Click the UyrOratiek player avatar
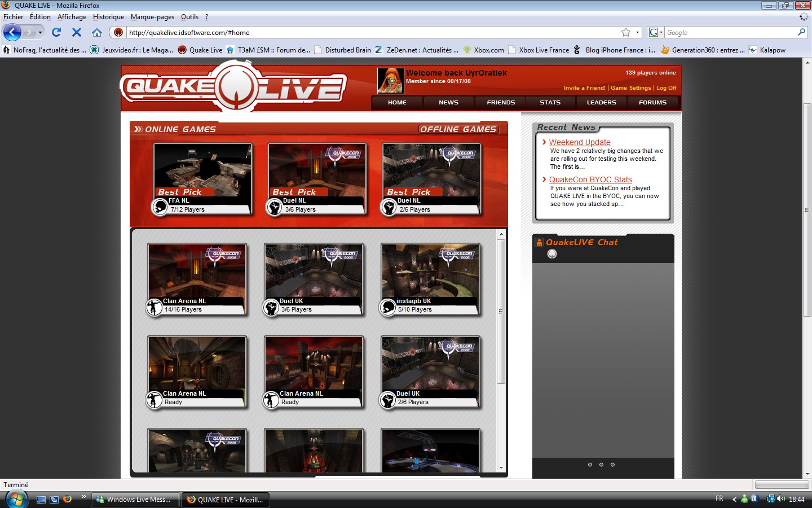This screenshot has height=508, width=812. (390, 81)
